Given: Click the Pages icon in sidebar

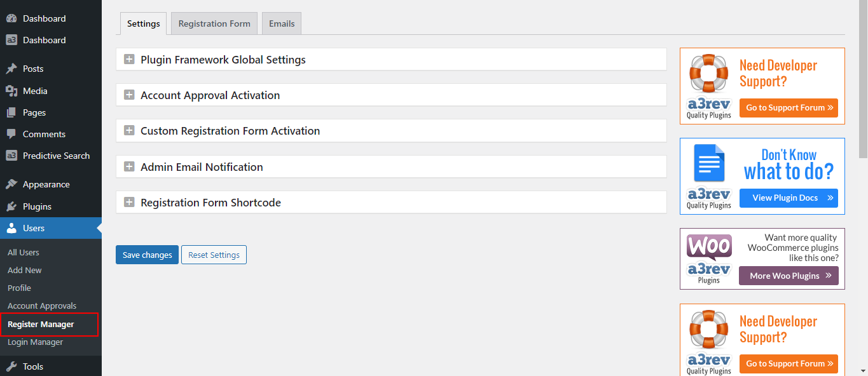Looking at the screenshot, I should [11, 112].
